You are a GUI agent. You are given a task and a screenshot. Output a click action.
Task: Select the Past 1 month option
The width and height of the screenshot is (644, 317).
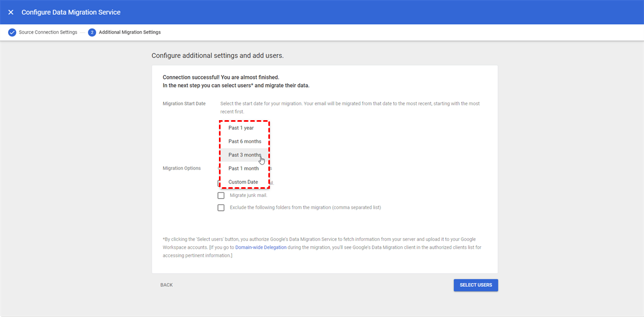pyautogui.click(x=243, y=168)
